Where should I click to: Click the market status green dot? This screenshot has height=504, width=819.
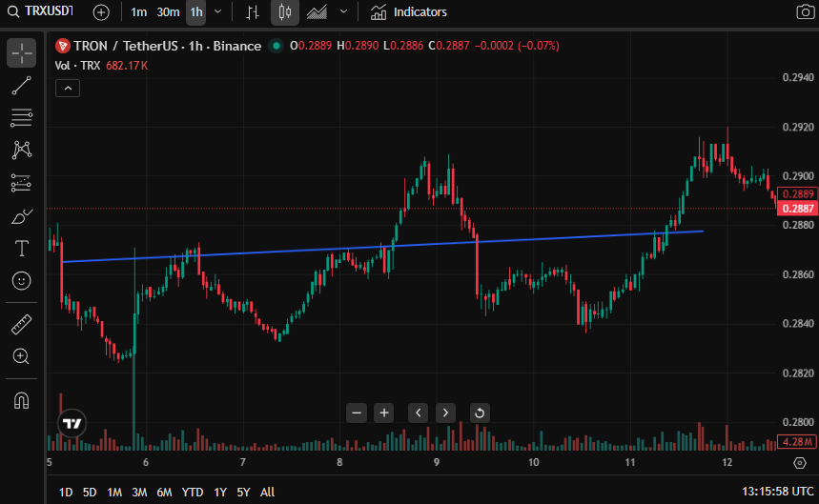[x=276, y=46]
